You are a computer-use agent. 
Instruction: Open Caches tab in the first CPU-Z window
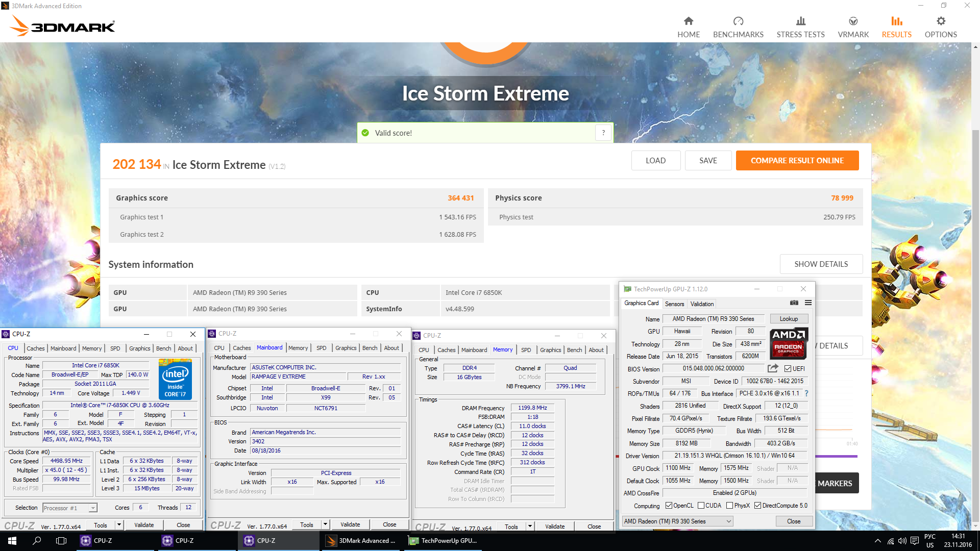[x=36, y=348]
